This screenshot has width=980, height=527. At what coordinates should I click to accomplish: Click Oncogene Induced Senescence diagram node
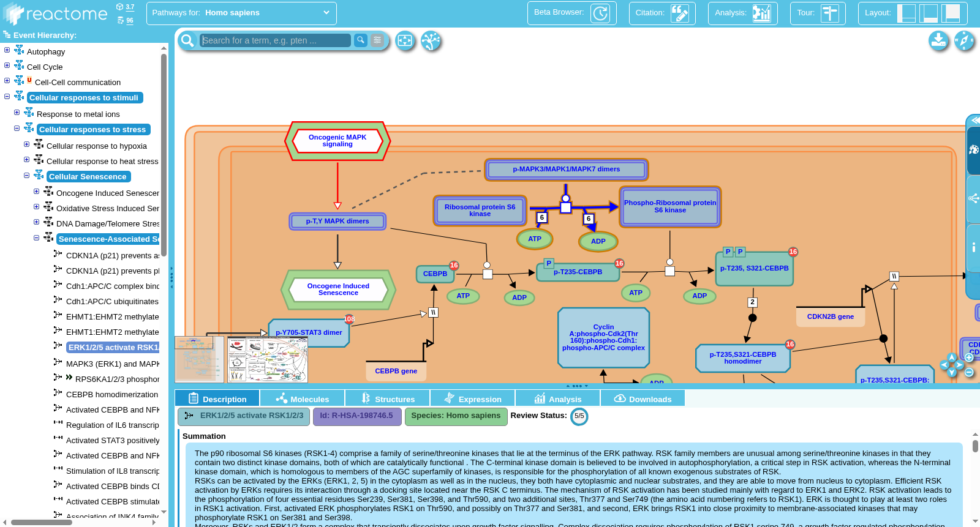pyautogui.click(x=338, y=290)
